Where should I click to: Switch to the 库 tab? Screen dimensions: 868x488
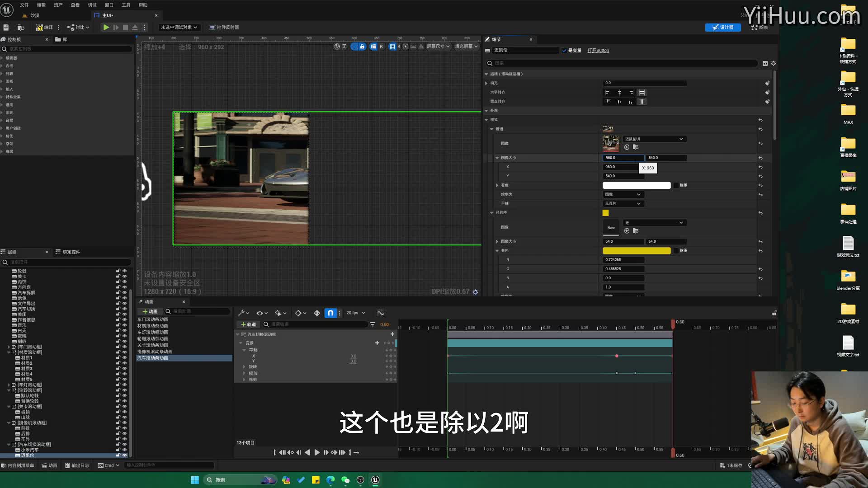pyautogui.click(x=61, y=40)
